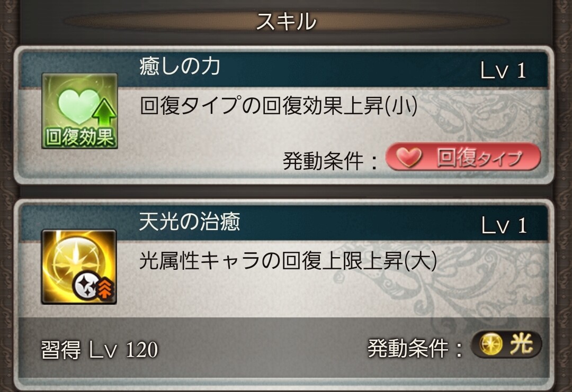
Task: Click the gold light element orb icon
Action: pos(490,344)
